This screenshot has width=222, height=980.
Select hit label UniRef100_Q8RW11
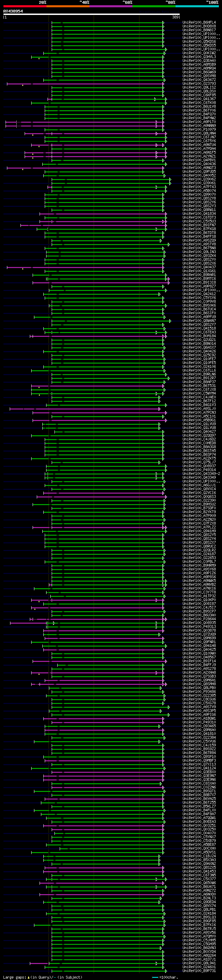[x=199, y=210]
